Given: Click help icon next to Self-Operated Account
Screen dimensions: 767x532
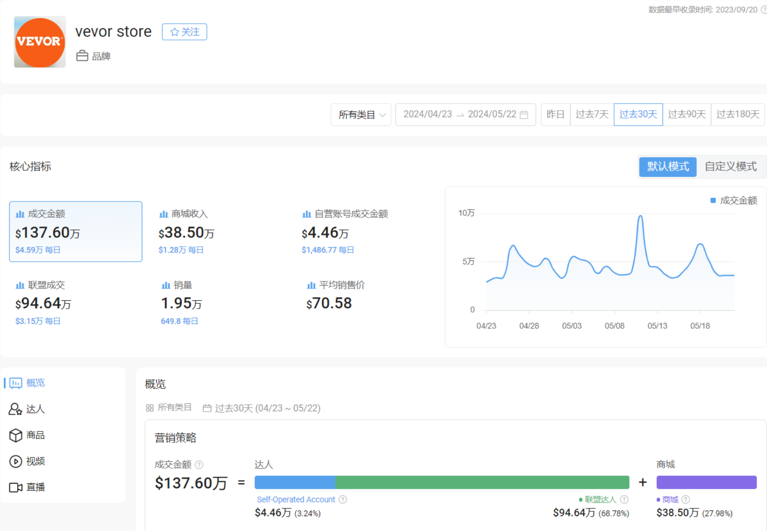Looking at the screenshot, I should point(343,500).
